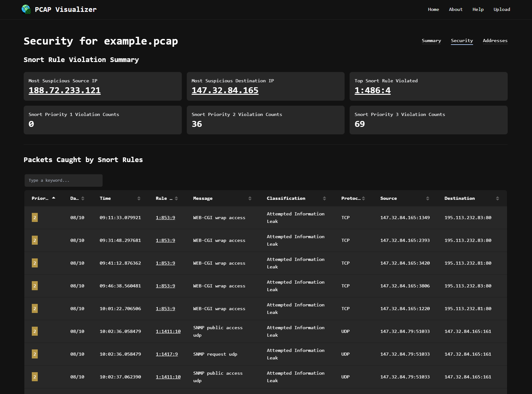Click priority 2 badge for 09:11:33.079921 row
The image size is (532, 394).
tap(35, 218)
